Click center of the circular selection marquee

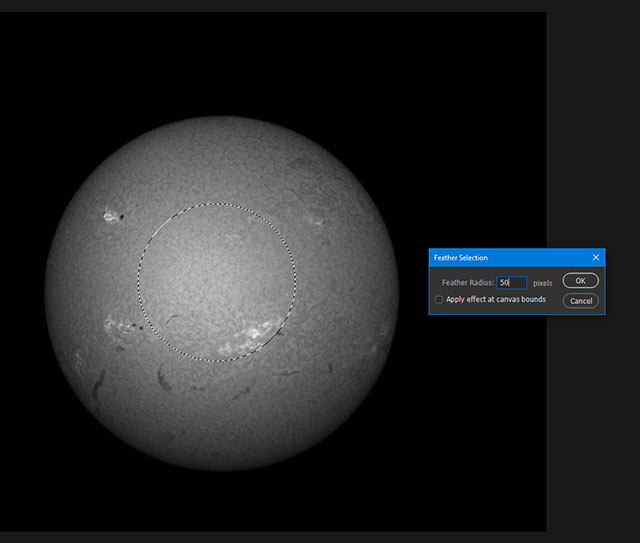(217, 283)
